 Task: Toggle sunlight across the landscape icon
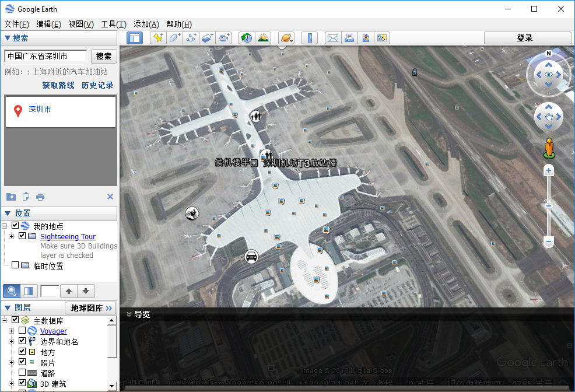click(263, 38)
